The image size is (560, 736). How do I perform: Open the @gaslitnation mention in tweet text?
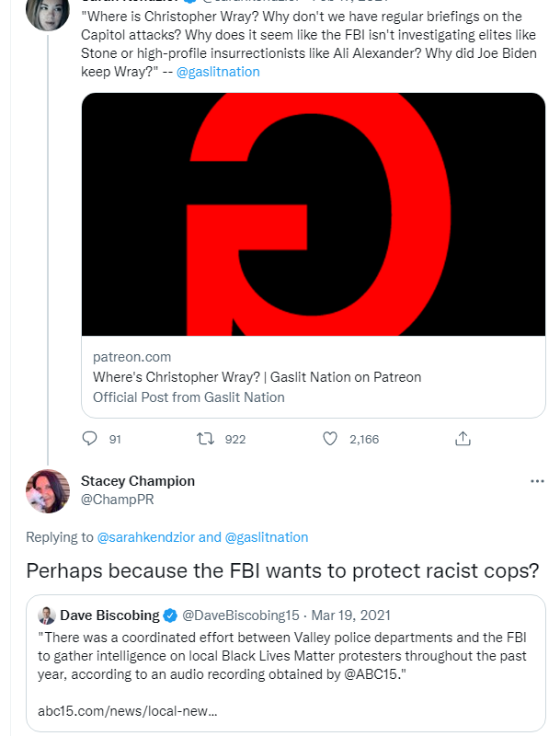218,72
